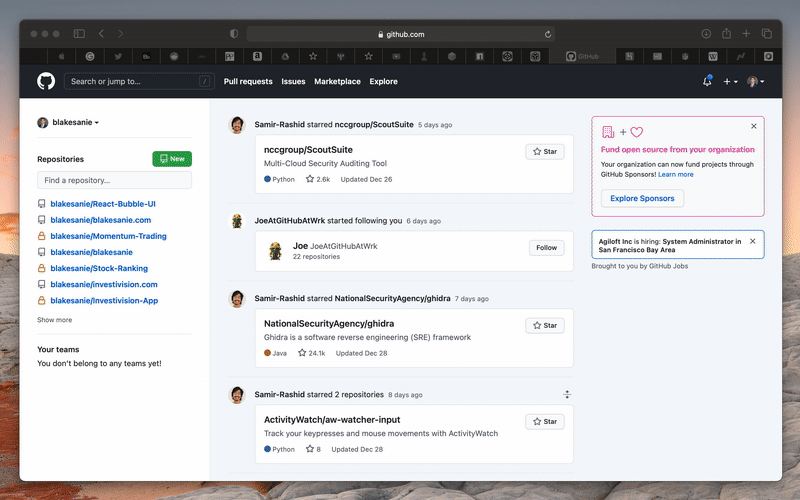Click the Explore Sponsors button

642,198
